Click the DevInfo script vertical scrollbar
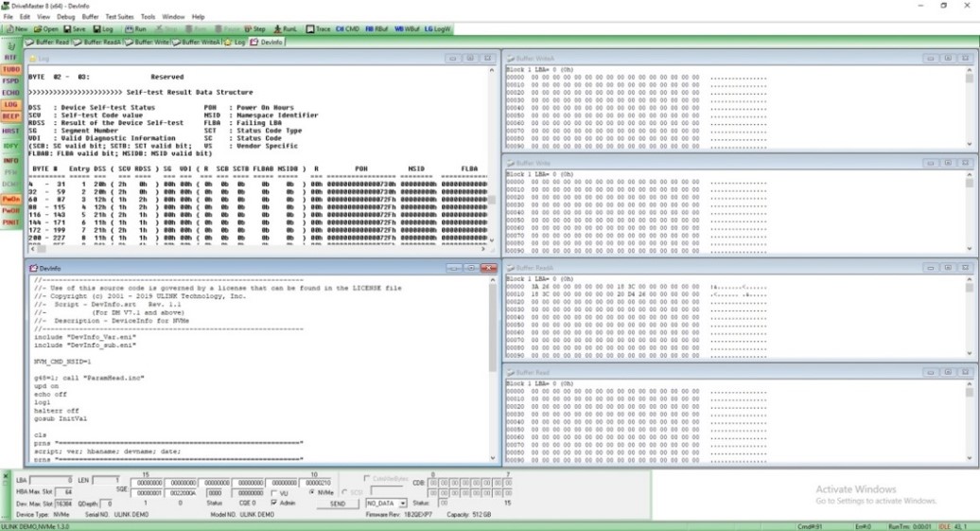This screenshot has height=531, width=980. [x=493, y=369]
